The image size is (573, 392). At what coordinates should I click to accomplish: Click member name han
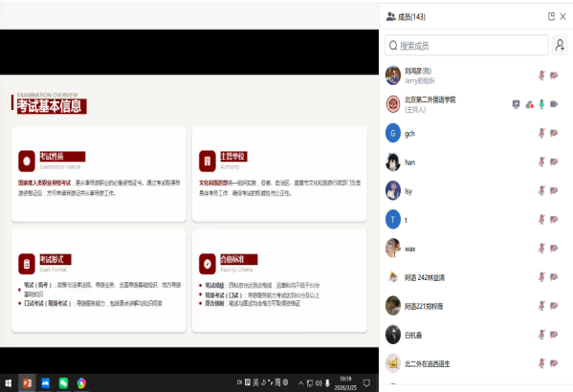[x=409, y=162]
